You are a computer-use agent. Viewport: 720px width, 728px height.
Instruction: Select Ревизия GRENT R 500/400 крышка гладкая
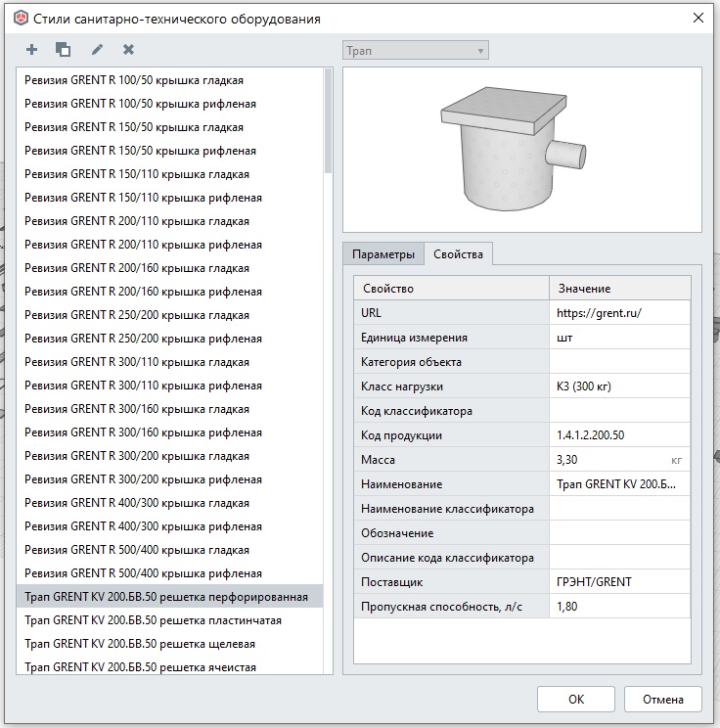pos(170,550)
